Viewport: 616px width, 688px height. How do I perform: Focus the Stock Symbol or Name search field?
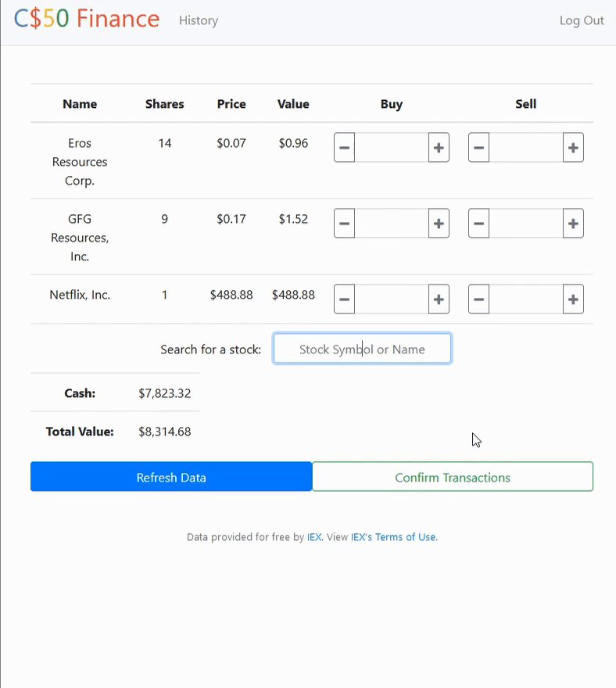coord(362,349)
